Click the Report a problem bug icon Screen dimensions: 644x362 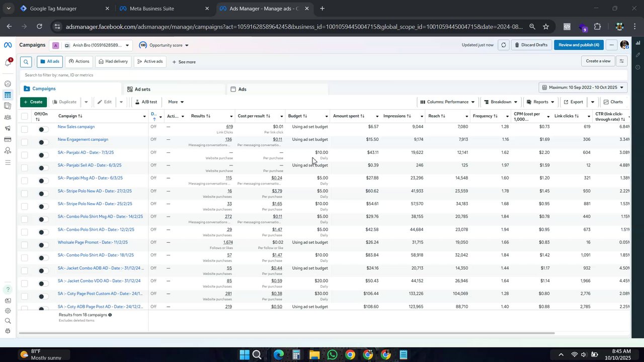pyautogui.click(x=8, y=331)
